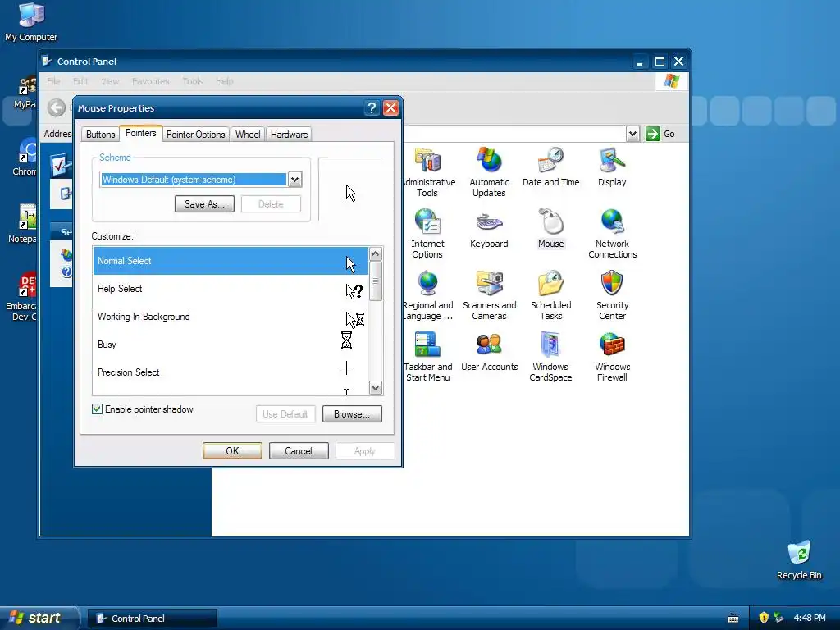Open the Edit menu in Control Panel
The image size is (840, 630).
[80, 81]
